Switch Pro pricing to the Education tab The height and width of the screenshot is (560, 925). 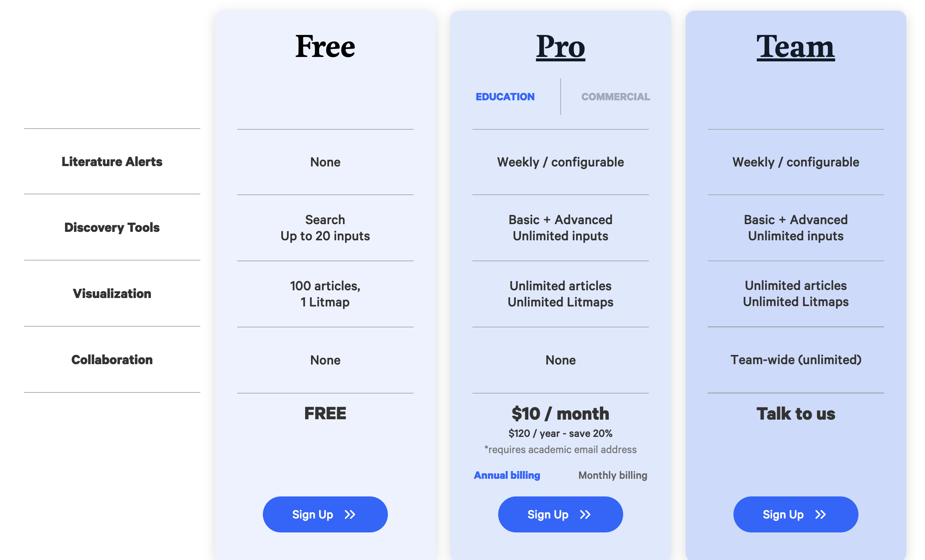[505, 97]
